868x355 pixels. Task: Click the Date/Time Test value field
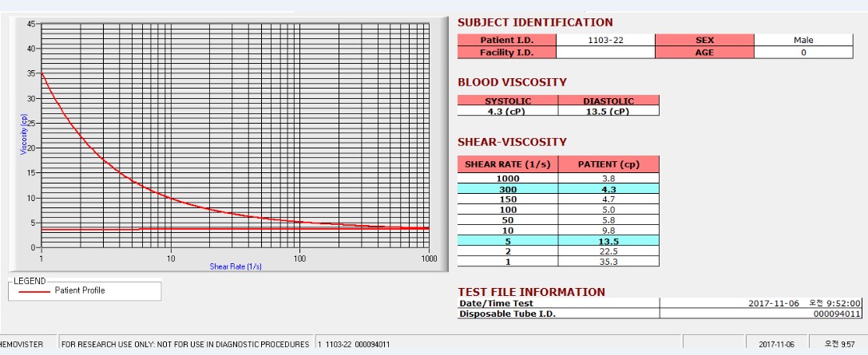[x=761, y=303]
